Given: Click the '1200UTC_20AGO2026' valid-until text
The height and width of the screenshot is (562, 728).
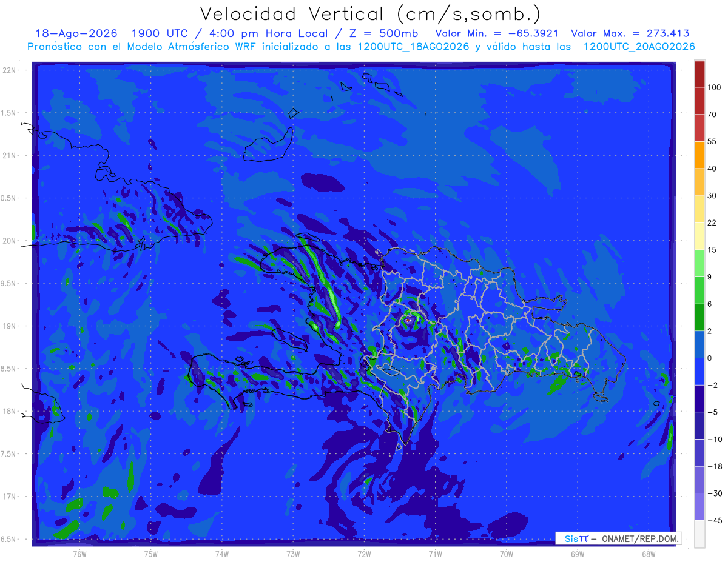Looking at the screenshot, I should (x=638, y=47).
